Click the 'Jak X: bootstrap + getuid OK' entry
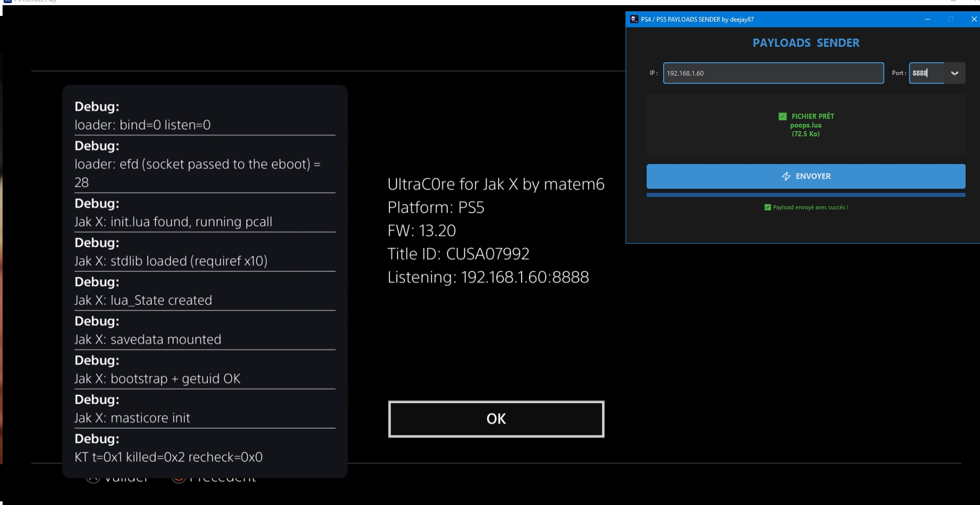980x505 pixels. (x=157, y=378)
